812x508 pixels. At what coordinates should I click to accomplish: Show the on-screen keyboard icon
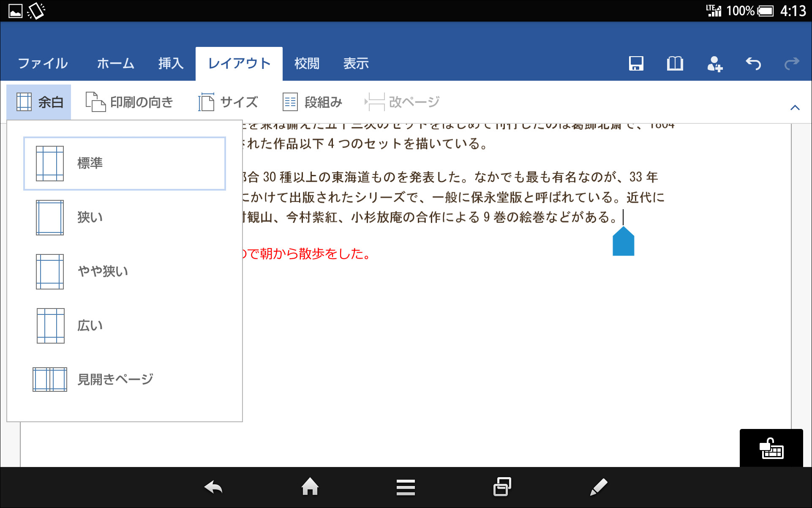(771, 448)
